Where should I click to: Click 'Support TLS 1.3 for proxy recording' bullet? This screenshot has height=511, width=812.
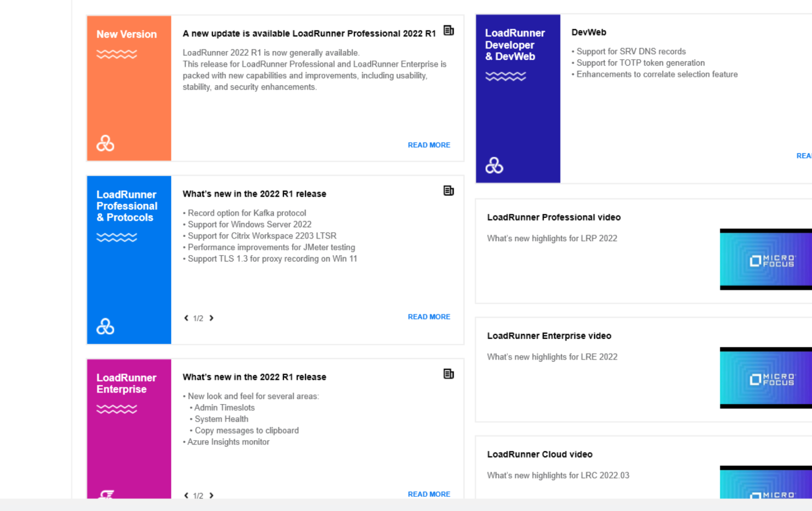tap(270, 259)
